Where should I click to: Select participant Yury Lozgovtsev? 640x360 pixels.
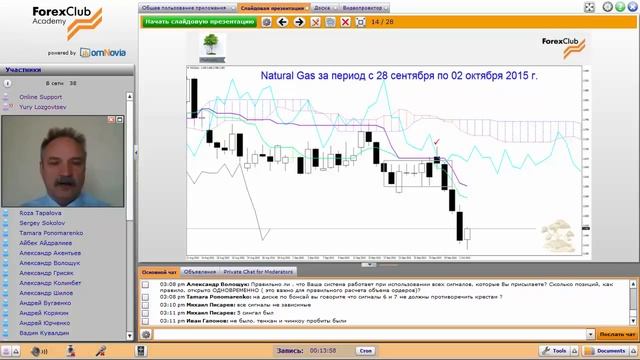coord(42,107)
